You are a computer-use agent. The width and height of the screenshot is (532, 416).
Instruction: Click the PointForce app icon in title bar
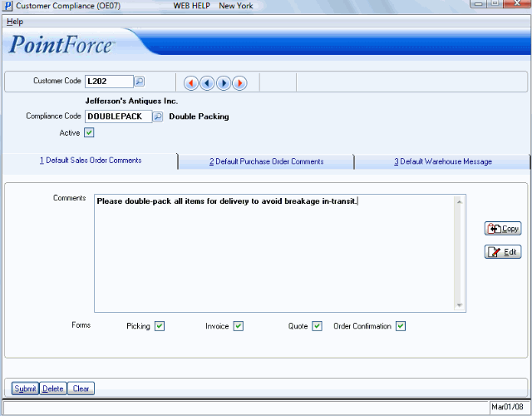7,6
